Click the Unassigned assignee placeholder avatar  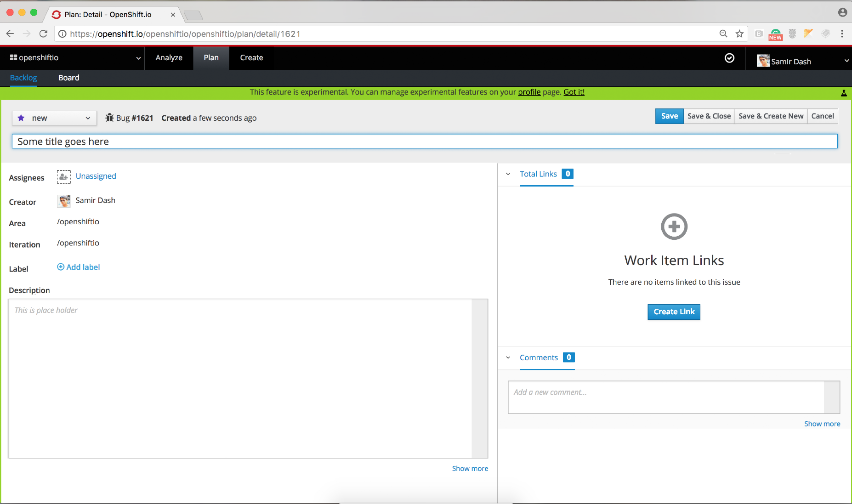63,176
